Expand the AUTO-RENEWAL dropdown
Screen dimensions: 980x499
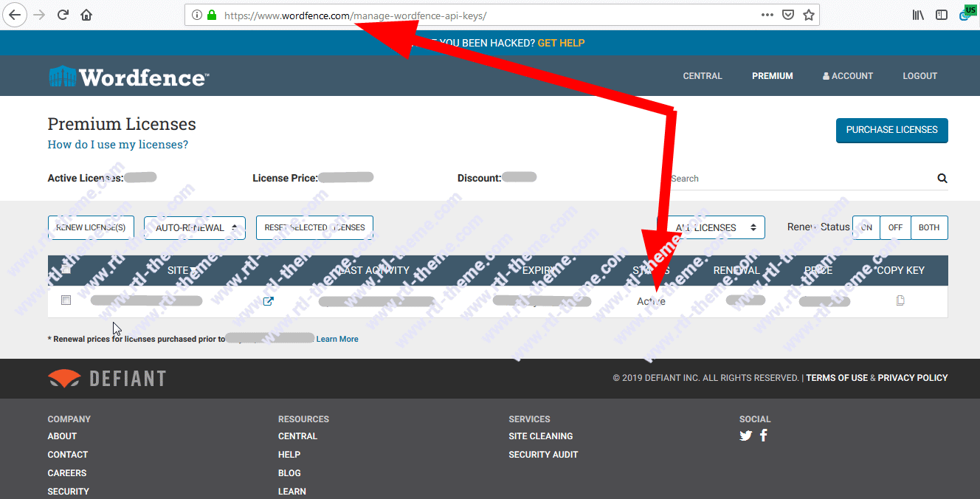[x=195, y=227]
